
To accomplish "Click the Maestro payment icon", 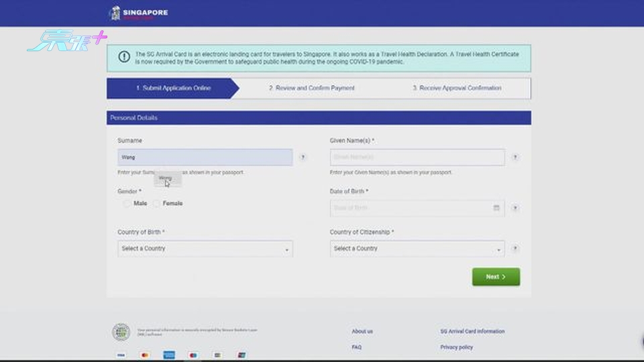I will pyautogui.click(x=193, y=355).
